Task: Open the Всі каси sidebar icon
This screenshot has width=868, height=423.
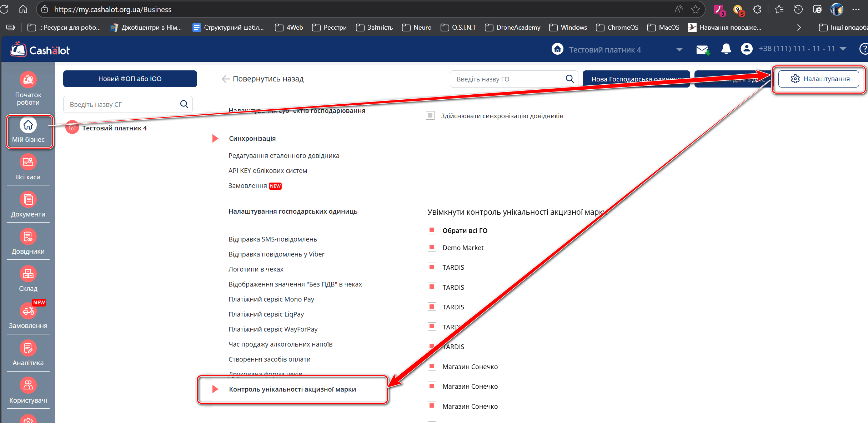Action: pos(28,162)
